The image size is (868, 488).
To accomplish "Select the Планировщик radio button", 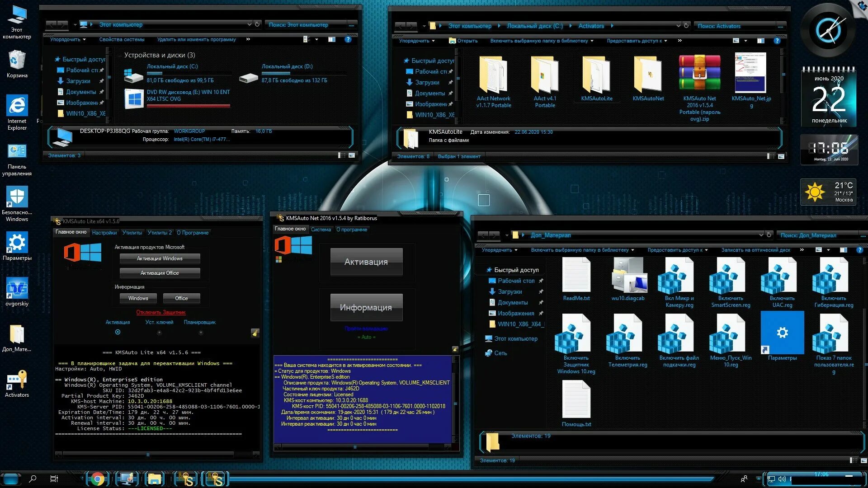I will click(x=201, y=333).
